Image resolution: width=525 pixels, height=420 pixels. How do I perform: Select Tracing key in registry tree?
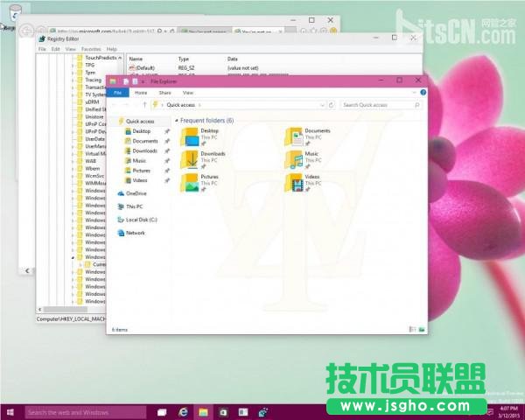pos(93,80)
